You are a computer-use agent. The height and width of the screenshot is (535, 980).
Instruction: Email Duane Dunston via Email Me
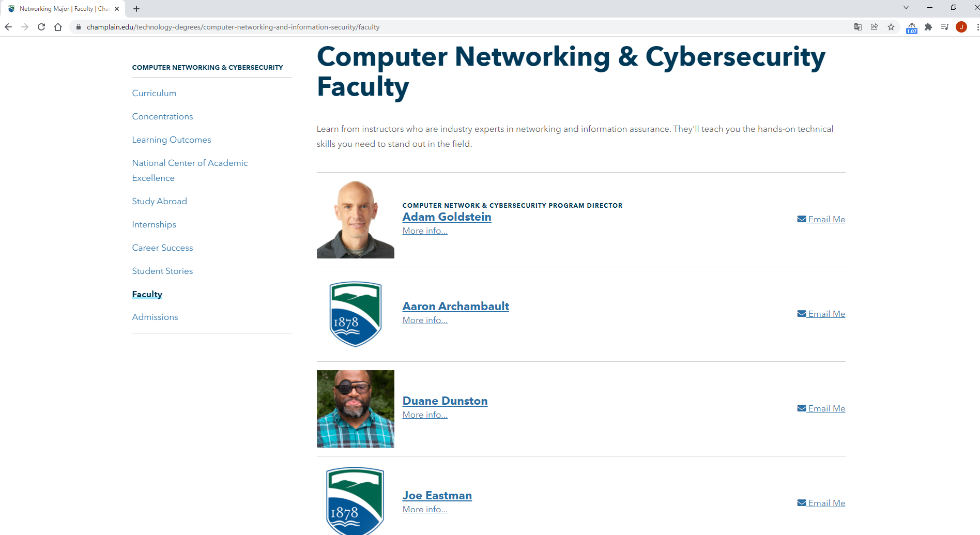point(821,408)
